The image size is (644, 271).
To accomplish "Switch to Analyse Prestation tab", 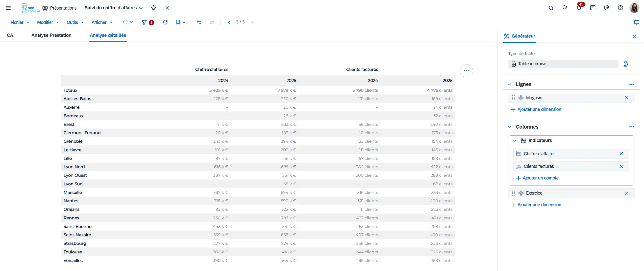I will click(x=51, y=35).
